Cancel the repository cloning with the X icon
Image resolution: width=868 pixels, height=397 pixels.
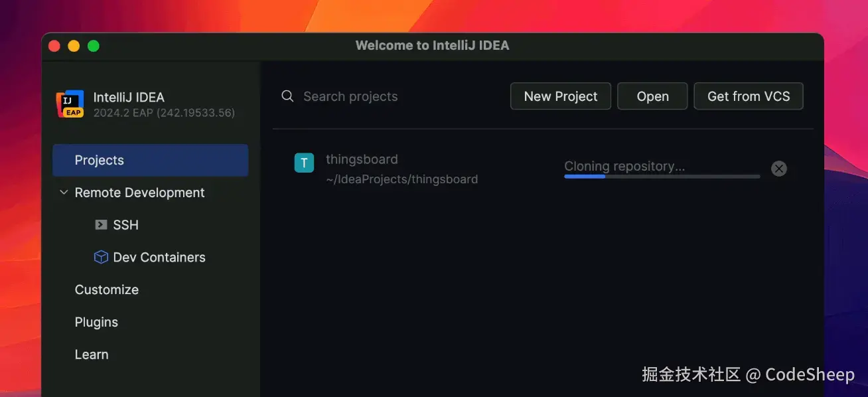coord(778,168)
